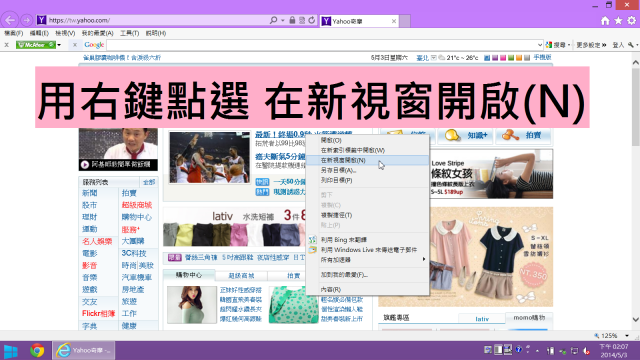Open the 我的最愛(A) menu

97,33
